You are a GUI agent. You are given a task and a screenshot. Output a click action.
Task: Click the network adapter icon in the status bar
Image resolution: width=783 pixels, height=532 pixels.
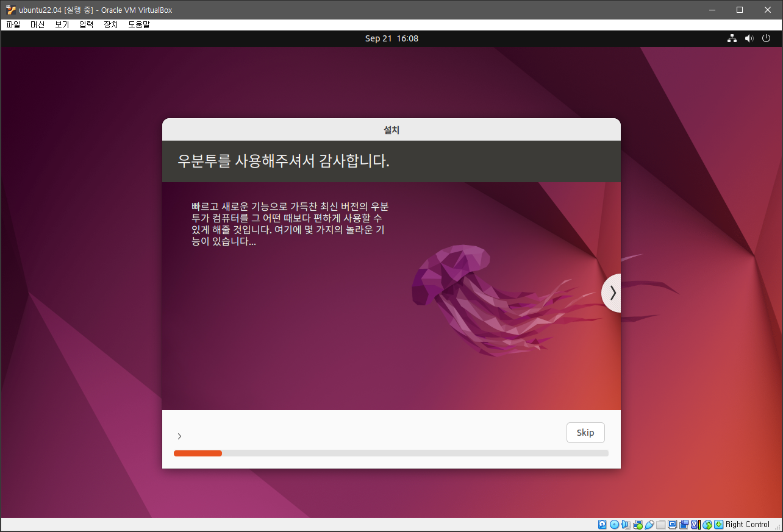[638, 525]
